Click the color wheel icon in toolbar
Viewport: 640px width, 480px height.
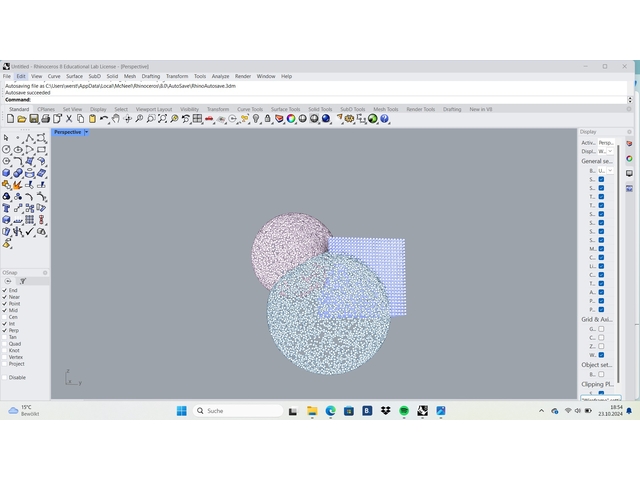click(291, 119)
